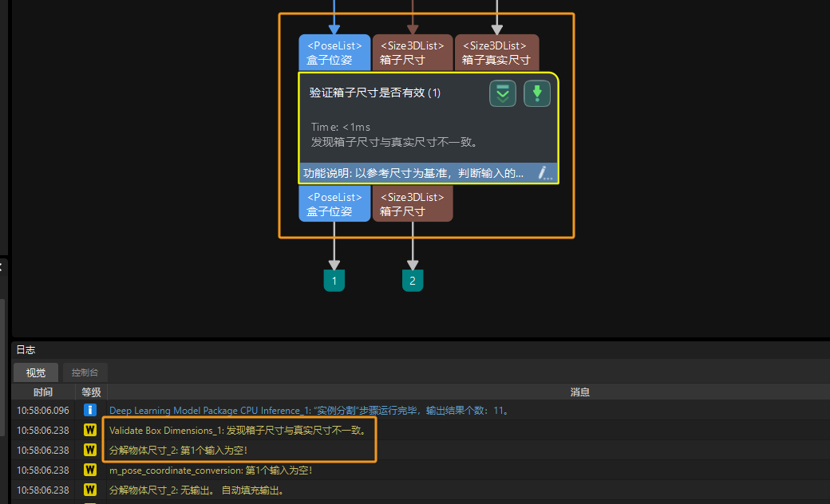Select the input port 箱子尺寸 Size3DList

point(413,53)
